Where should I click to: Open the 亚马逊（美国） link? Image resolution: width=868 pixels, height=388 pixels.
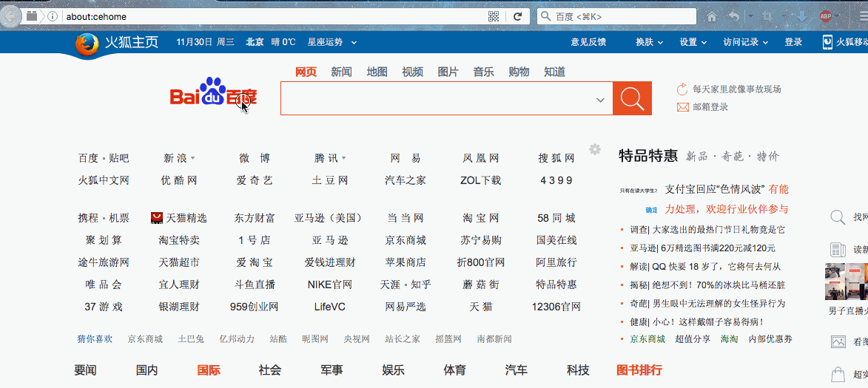click(330, 218)
